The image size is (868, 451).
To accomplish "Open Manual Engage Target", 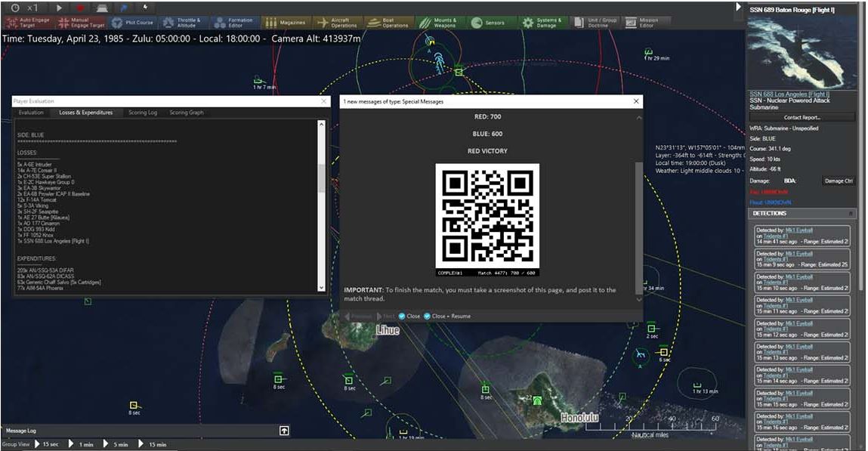I will pyautogui.click(x=82, y=22).
